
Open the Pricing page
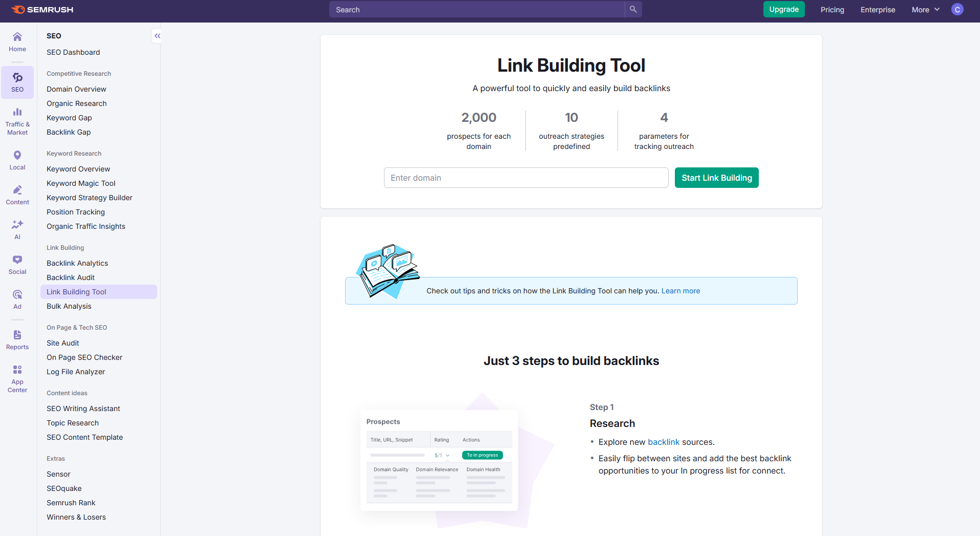[832, 10]
